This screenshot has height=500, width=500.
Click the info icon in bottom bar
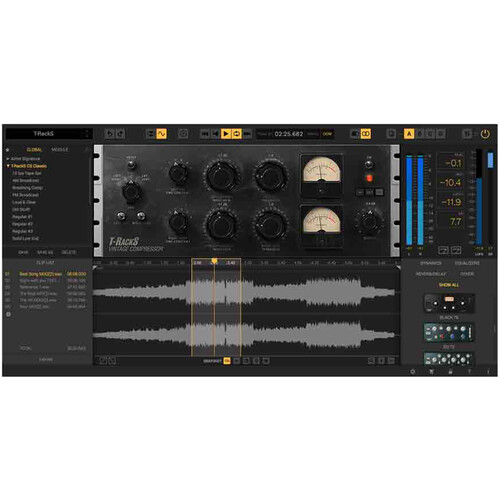[488, 371]
